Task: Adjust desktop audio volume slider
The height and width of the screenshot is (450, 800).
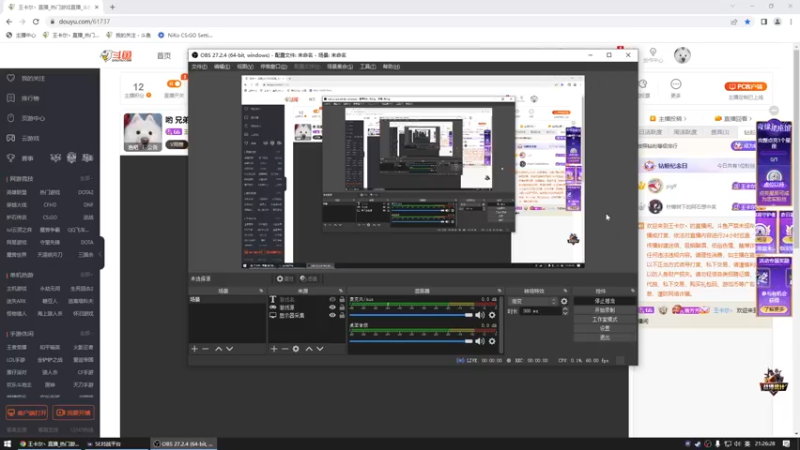Action: click(411, 341)
